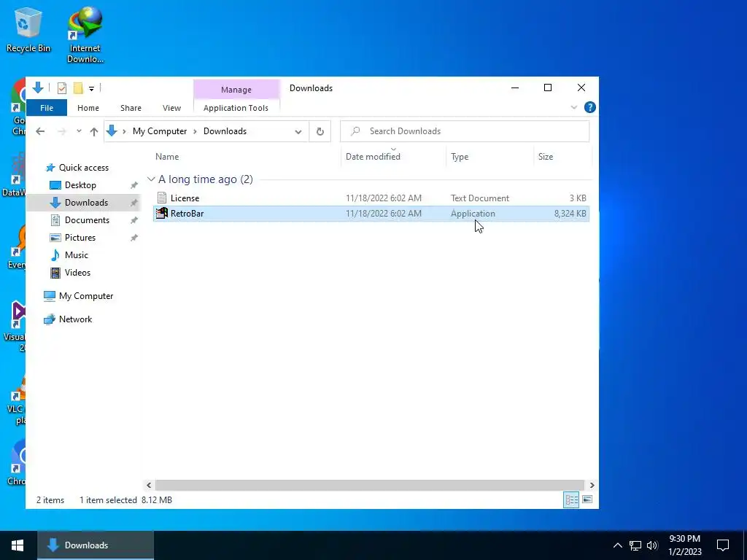Select the License text file icon
Image resolution: width=747 pixels, height=560 pixels.
[x=162, y=198]
